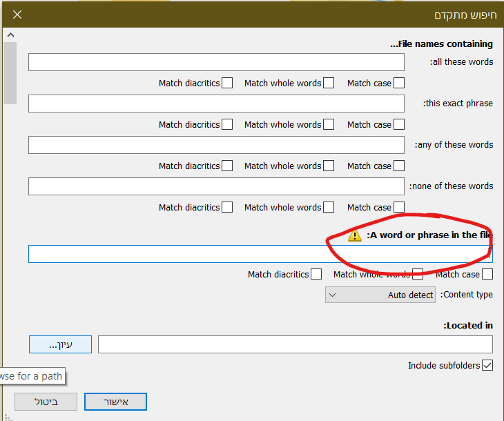Close the advanced search dialog
This screenshot has height=421, width=504.
click(17, 14)
